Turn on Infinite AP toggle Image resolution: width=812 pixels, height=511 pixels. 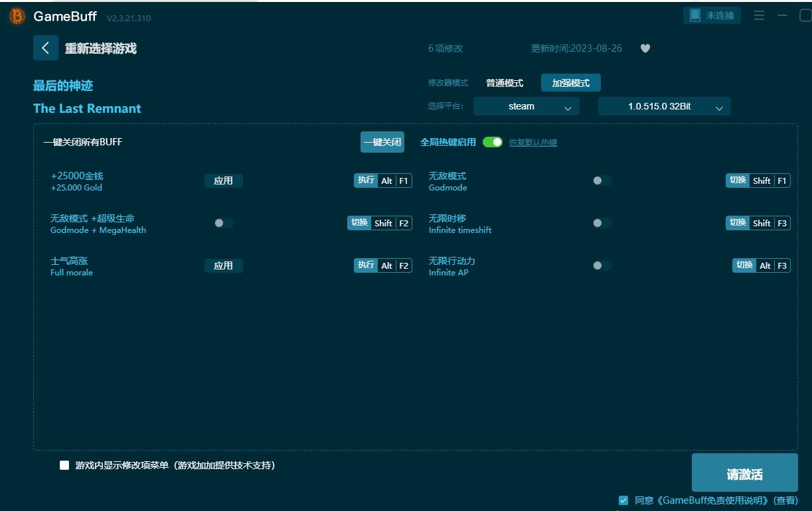point(602,265)
